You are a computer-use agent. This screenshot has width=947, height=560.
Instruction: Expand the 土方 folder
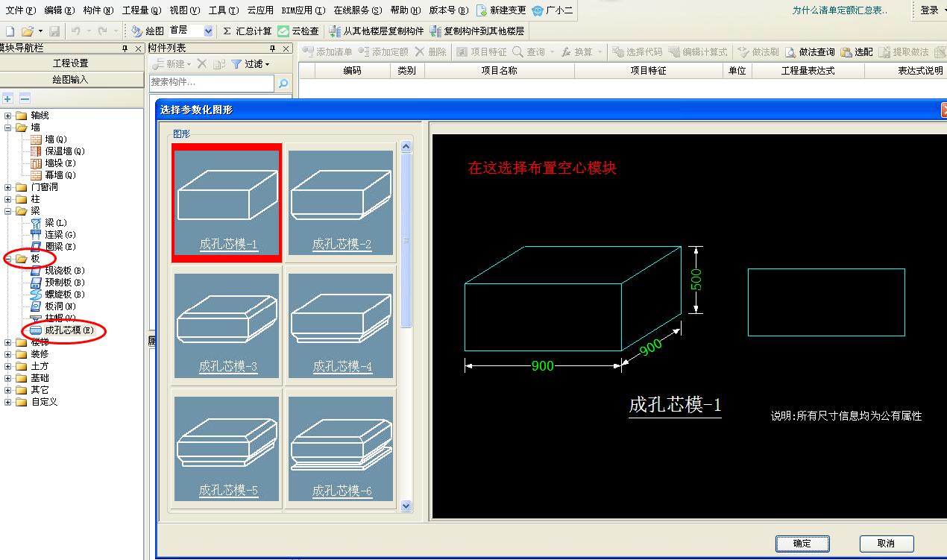(x=8, y=366)
